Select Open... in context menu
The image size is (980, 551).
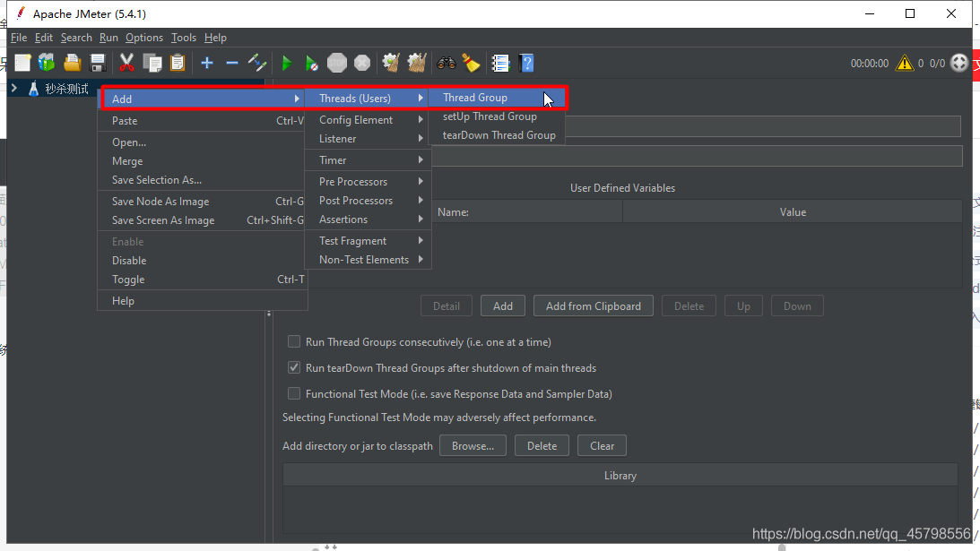click(x=203, y=142)
